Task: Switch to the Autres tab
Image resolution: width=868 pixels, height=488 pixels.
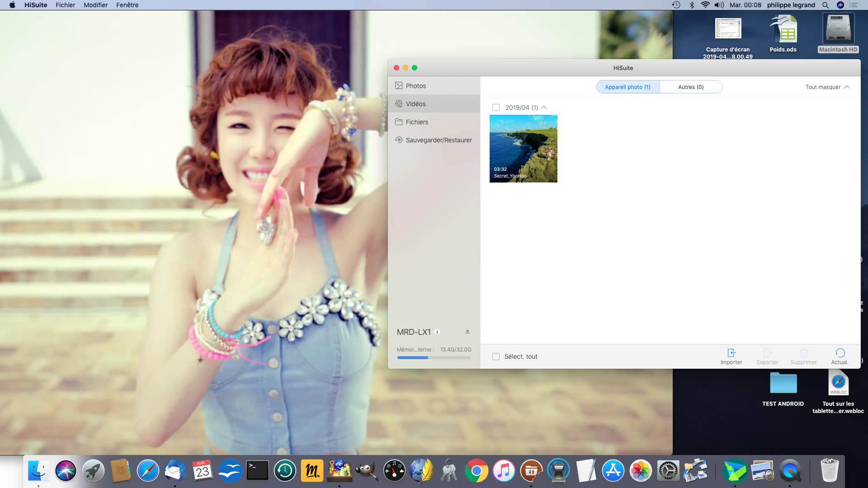Action: click(690, 87)
